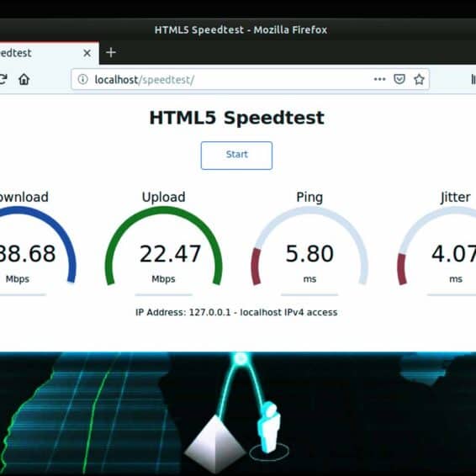
Task: Close the Speedtest browser tab
Action: (87, 54)
